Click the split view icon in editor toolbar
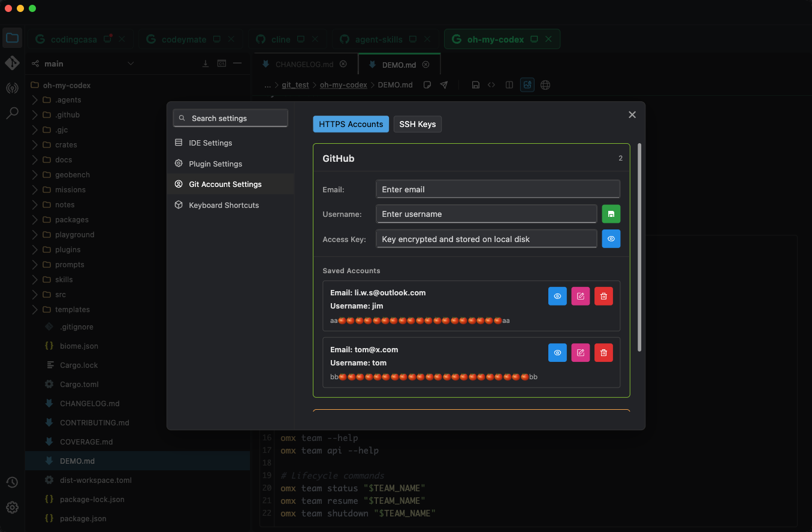The height and width of the screenshot is (532, 812). click(x=509, y=85)
